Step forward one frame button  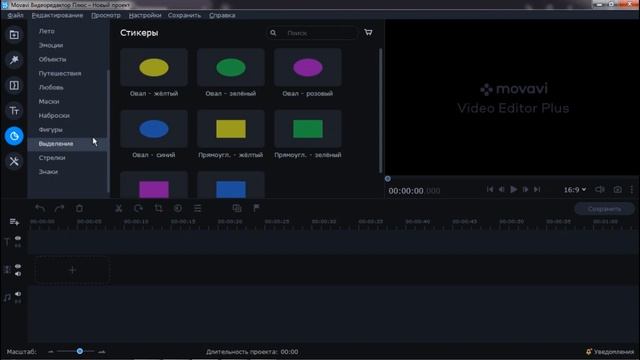click(525, 189)
